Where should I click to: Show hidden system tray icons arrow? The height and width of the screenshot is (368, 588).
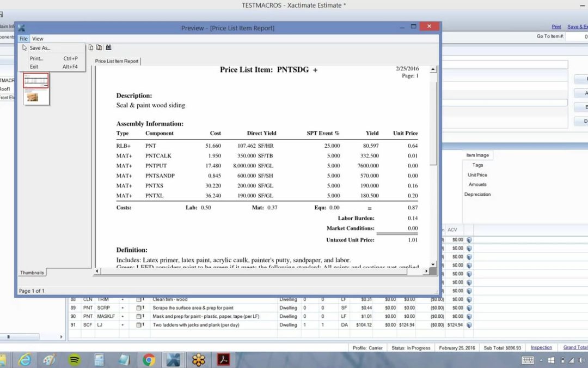click(542, 360)
